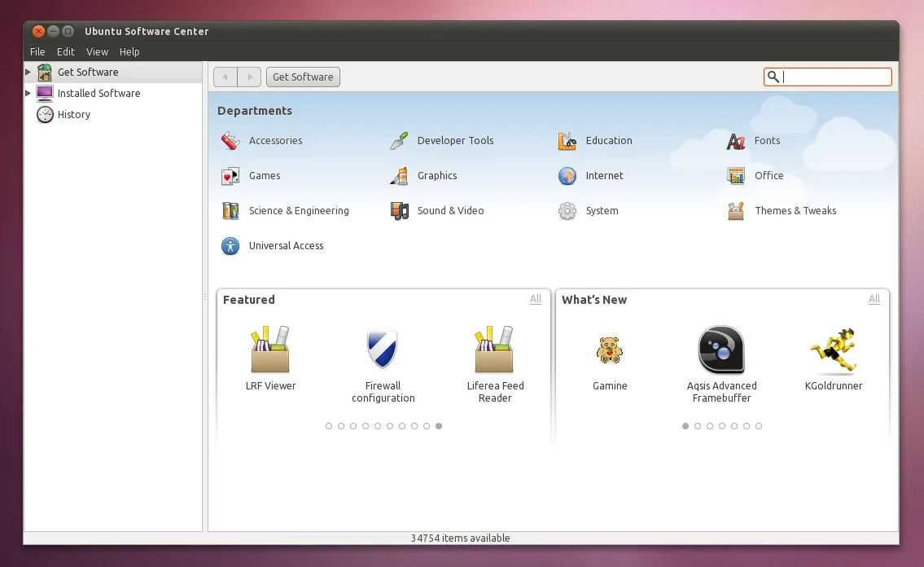
Task: Click the All link in Featured
Action: coord(536,299)
